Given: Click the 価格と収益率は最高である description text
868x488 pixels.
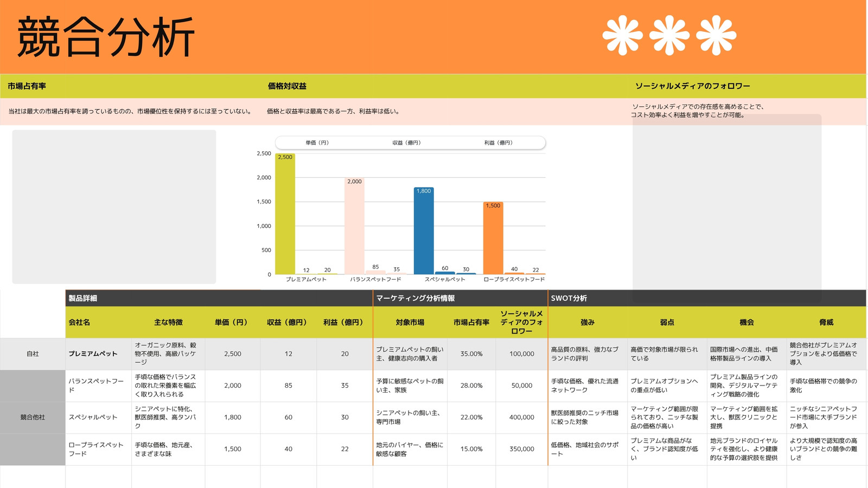Looking at the screenshot, I should [x=334, y=112].
